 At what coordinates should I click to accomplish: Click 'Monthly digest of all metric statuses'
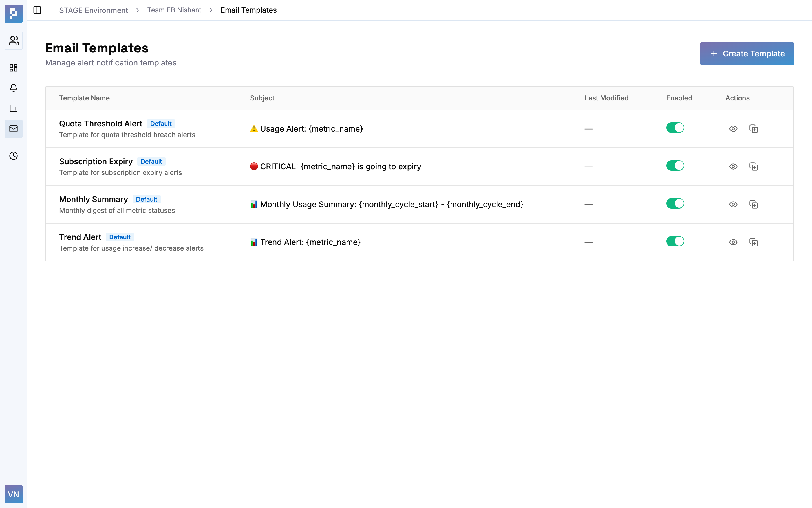coord(117,210)
